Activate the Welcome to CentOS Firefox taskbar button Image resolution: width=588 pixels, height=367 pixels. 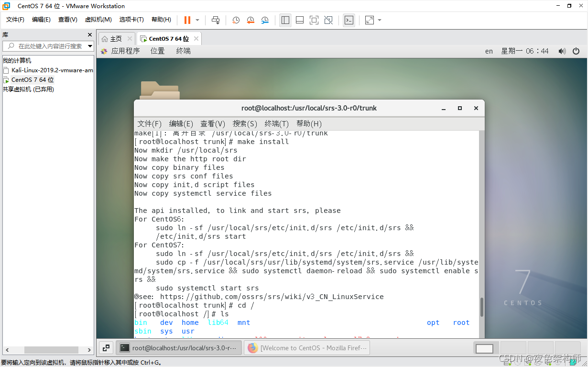[307, 348]
